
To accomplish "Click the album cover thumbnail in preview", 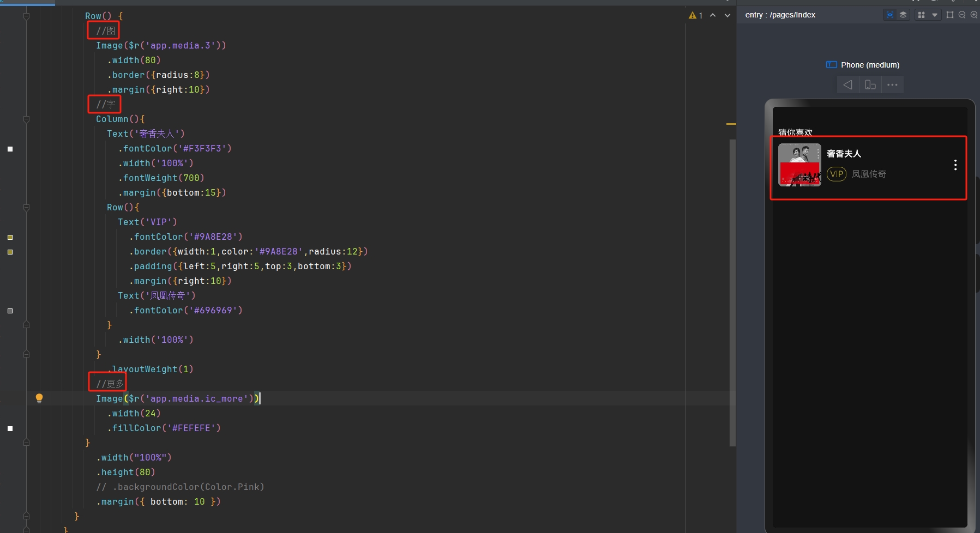I will point(799,165).
